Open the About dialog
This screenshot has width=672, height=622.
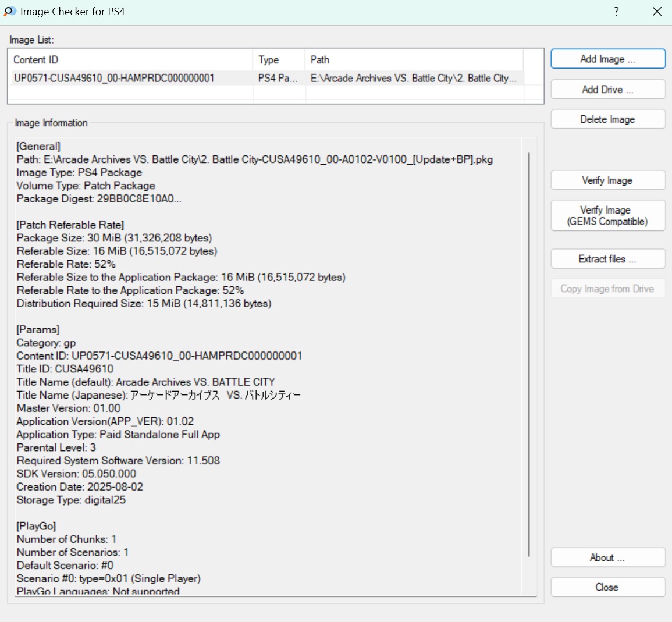click(607, 557)
